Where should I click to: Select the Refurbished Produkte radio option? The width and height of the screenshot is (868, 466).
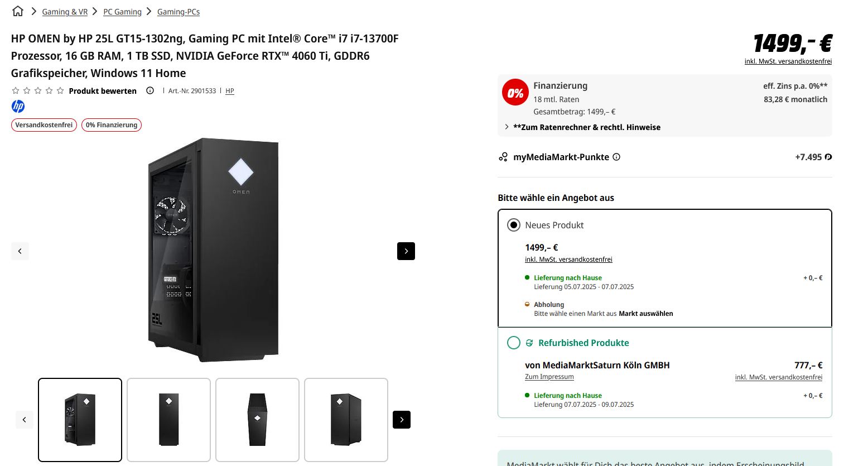click(x=513, y=343)
